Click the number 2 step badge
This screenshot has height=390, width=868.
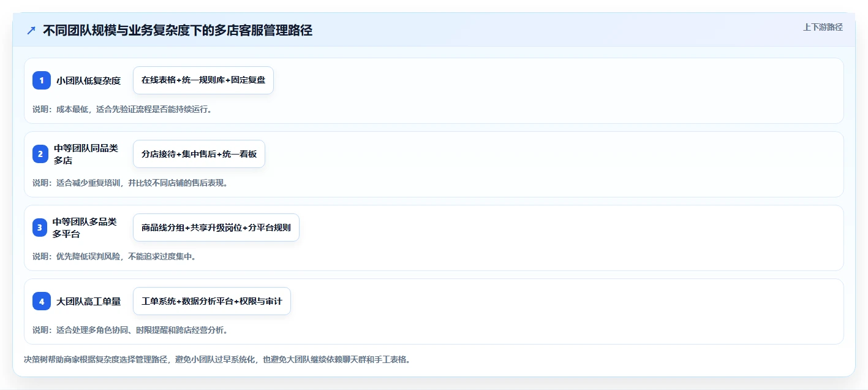pyautogui.click(x=42, y=154)
